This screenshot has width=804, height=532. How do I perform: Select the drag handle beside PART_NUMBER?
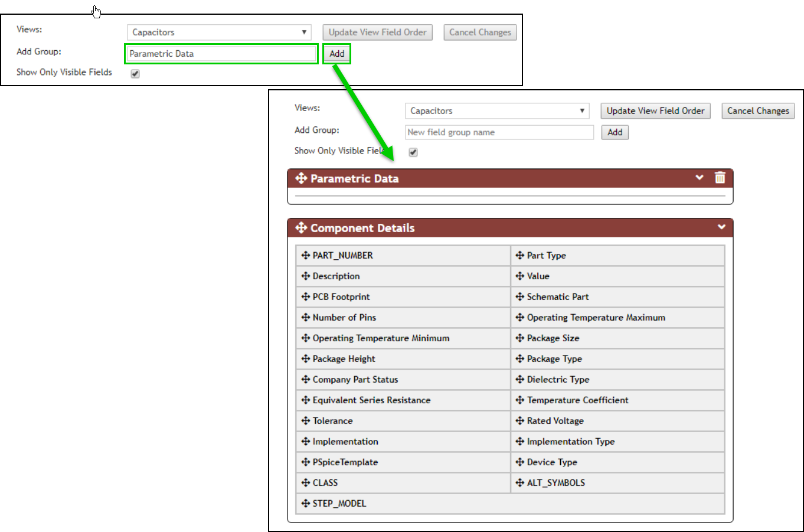(x=305, y=255)
